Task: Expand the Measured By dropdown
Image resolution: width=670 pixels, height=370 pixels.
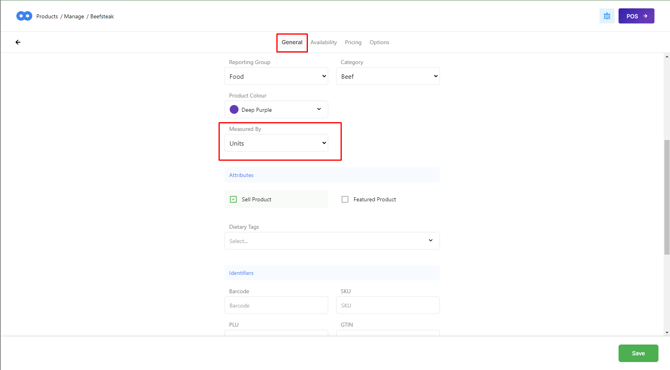Action: [276, 143]
